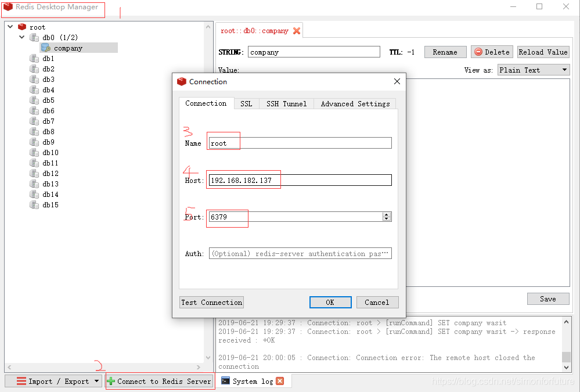Open the Advanced Settings tab
This screenshot has height=392, width=580.
pos(355,103)
